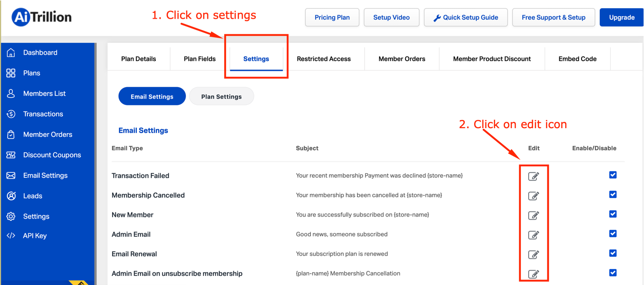Edit the Admin Email template

pyautogui.click(x=534, y=235)
